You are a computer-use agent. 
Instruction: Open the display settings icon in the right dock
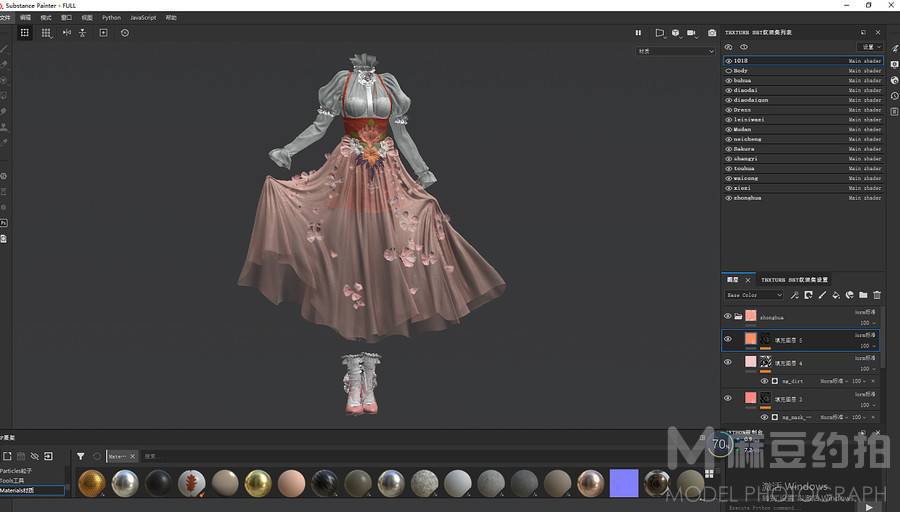[x=894, y=64]
